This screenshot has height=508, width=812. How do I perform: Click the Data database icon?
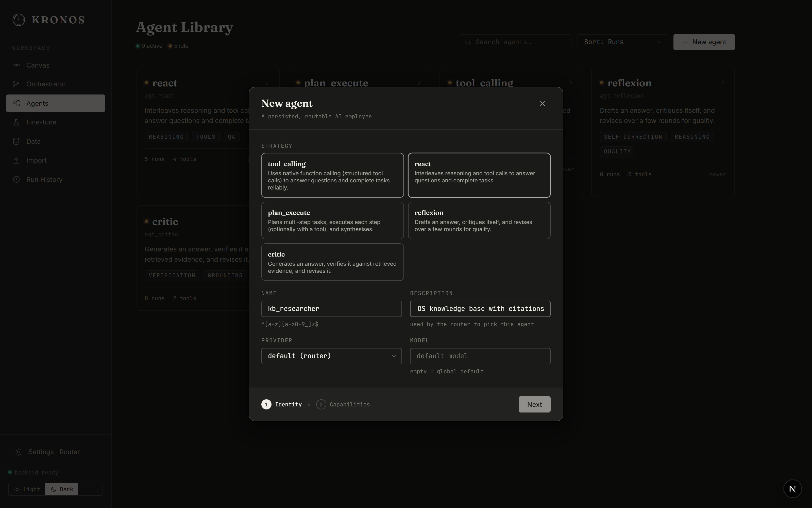point(16,141)
